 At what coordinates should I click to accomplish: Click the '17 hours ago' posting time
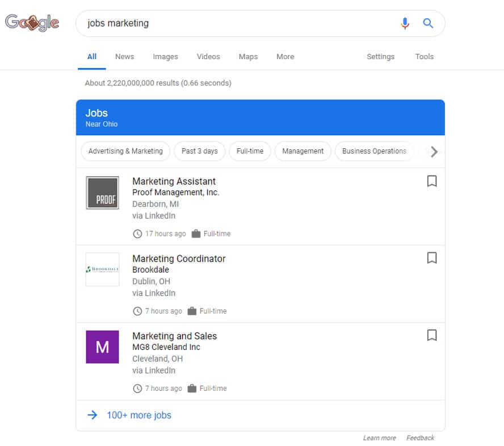pyautogui.click(x=165, y=234)
